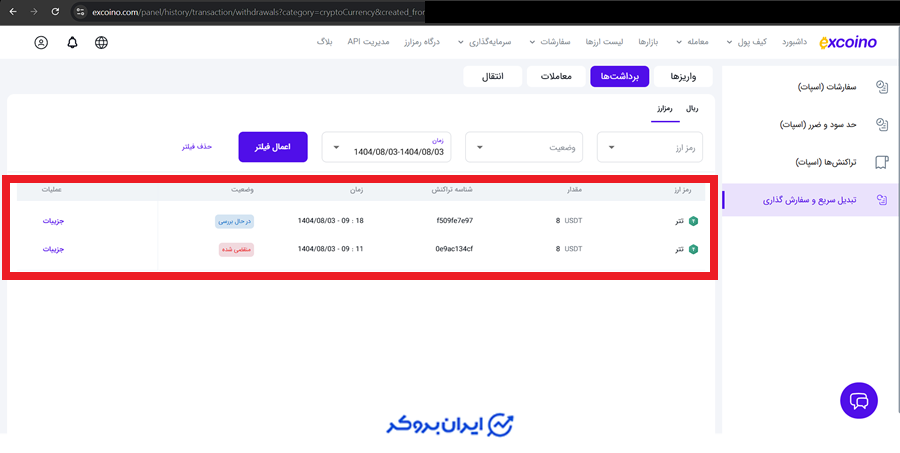Click the 8 USDT amount in the 09 : 11 row
This screenshot has width=900, height=453.
click(568, 249)
